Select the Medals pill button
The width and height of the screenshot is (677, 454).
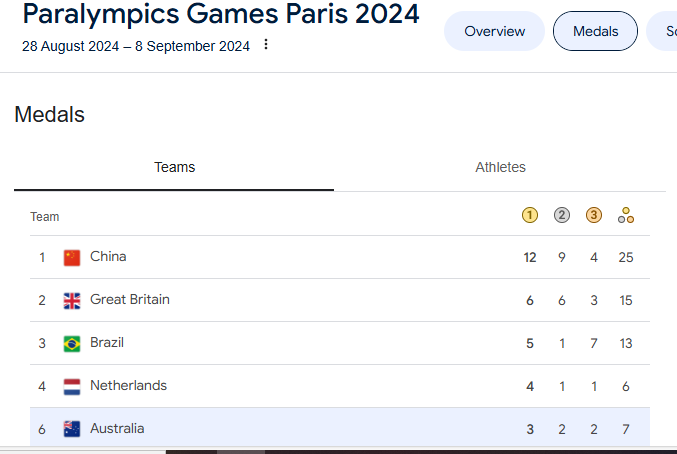595,31
